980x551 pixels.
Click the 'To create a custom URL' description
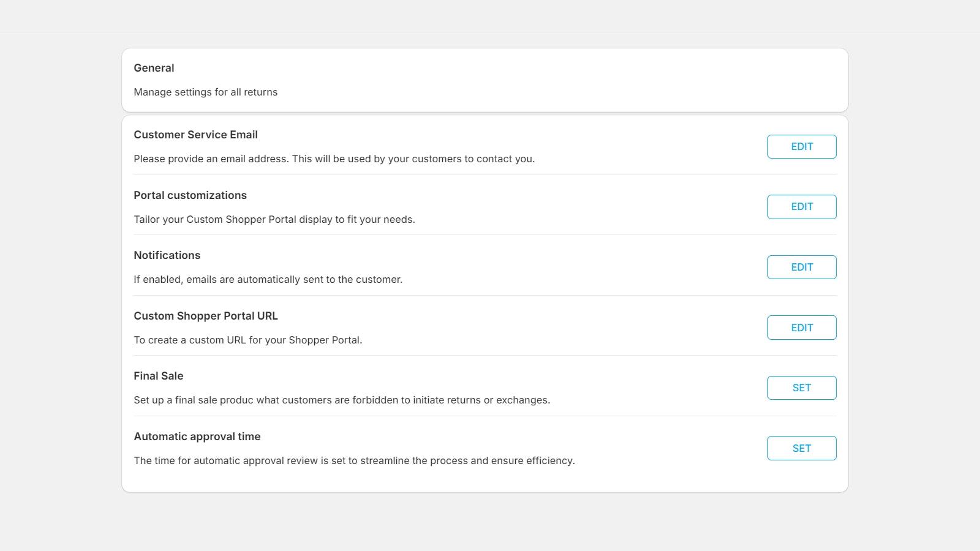[x=247, y=340]
